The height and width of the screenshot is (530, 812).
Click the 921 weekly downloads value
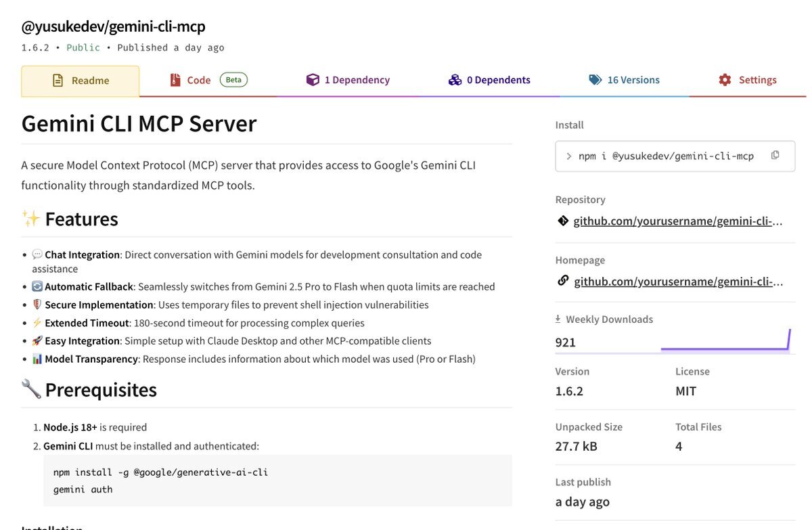coord(566,342)
